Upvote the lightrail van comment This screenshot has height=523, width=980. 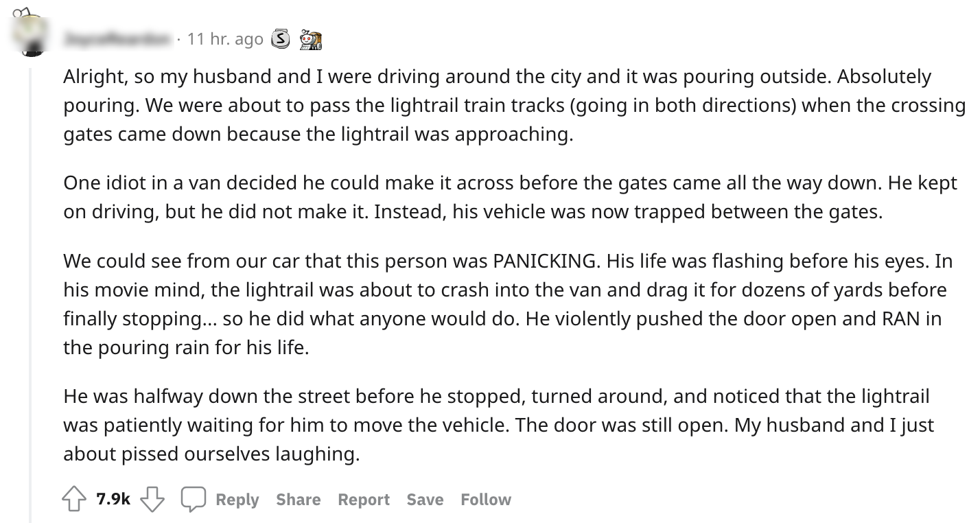[x=74, y=499]
